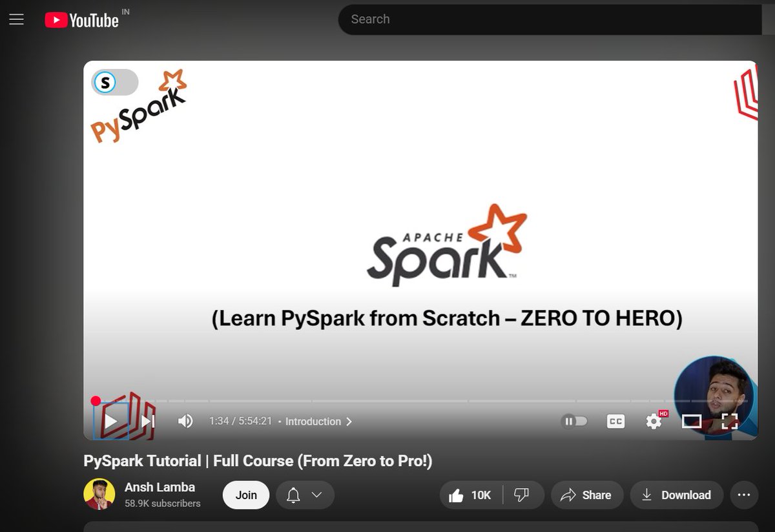Viewport: 775px width, 532px height.
Task: Open video settings gear
Action: [x=654, y=421]
